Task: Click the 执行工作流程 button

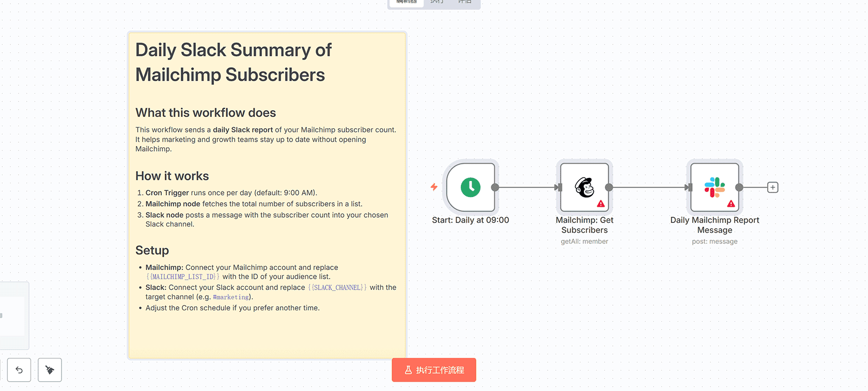Action: [434, 370]
